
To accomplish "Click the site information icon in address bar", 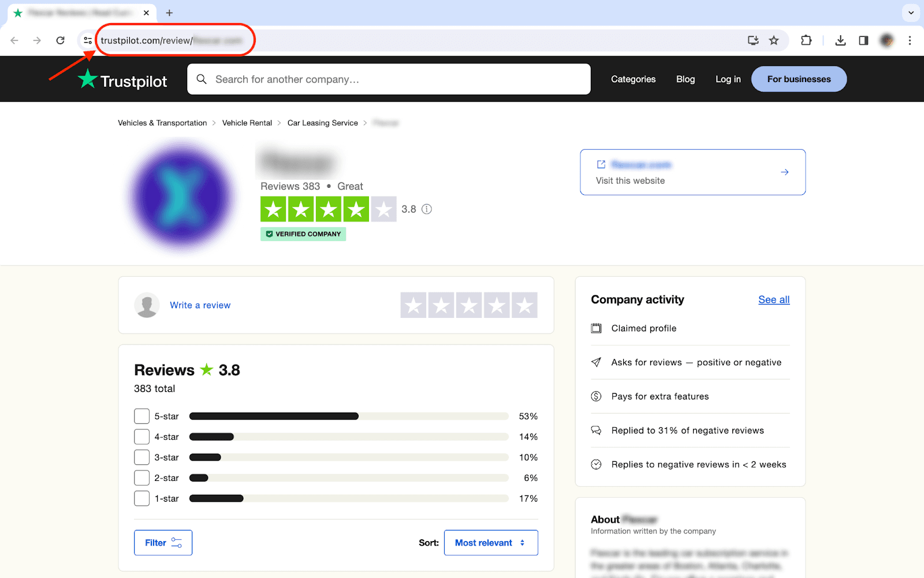I will click(88, 40).
